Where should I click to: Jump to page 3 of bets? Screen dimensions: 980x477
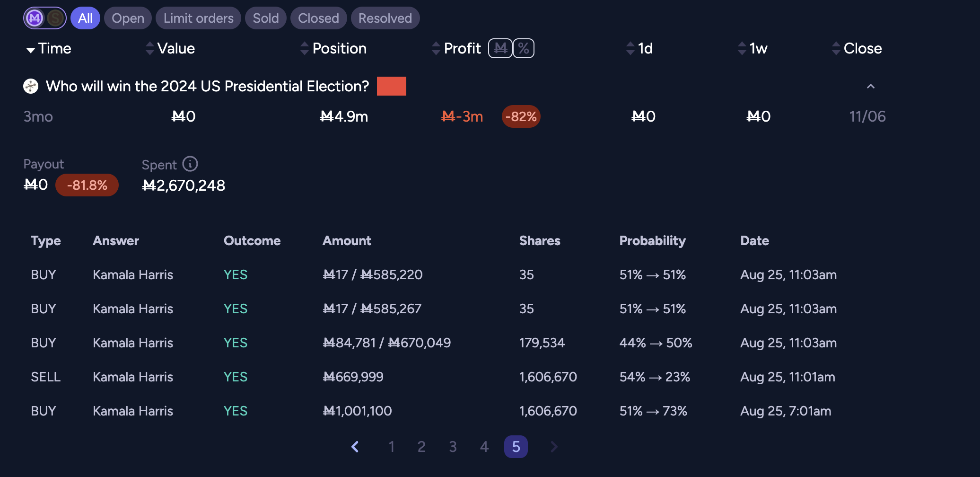[x=453, y=447]
